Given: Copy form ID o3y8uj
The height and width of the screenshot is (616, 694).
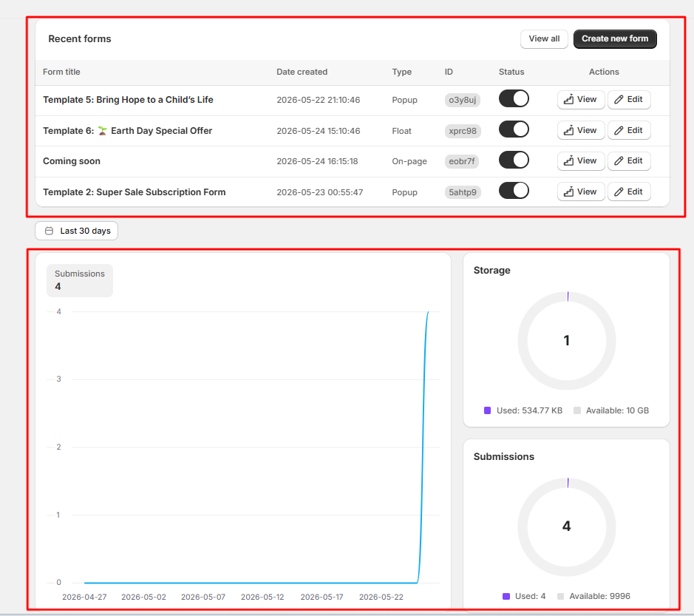Looking at the screenshot, I should click(x=463, y=100).
